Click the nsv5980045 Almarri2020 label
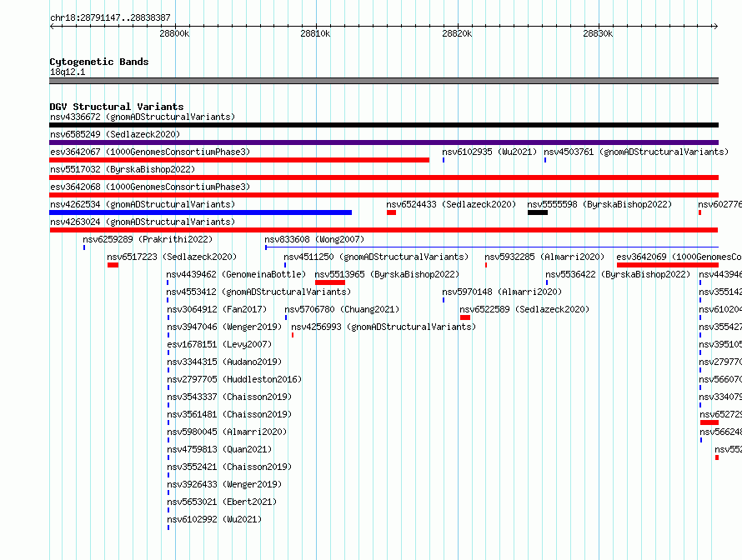The width and height of the screenshot is (742, 560). click(227, 432)
